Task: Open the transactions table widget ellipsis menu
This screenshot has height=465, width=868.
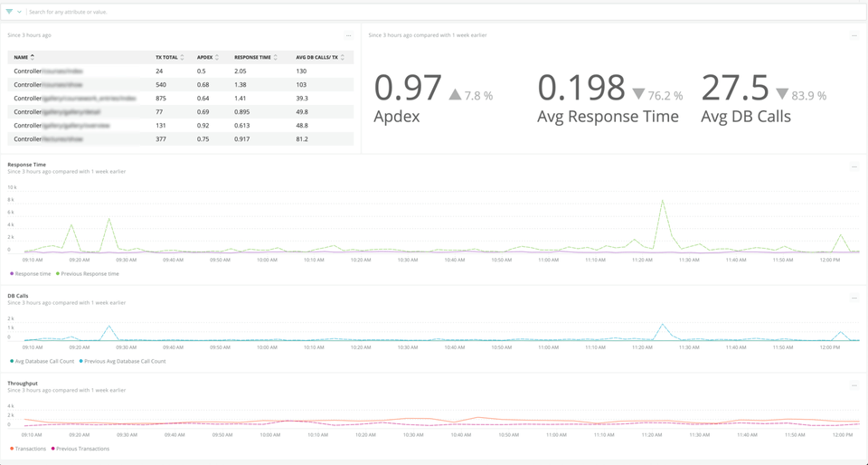Action: 348,35
